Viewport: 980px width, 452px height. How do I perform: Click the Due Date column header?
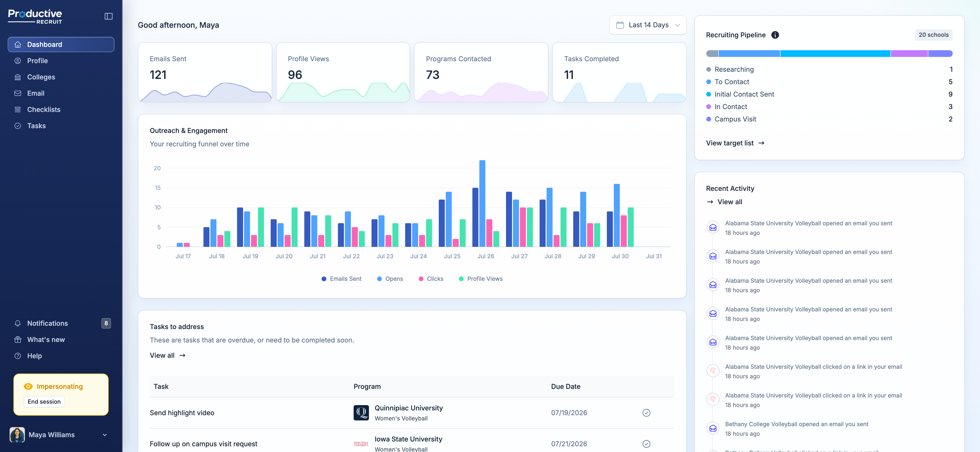pos(566,387)
